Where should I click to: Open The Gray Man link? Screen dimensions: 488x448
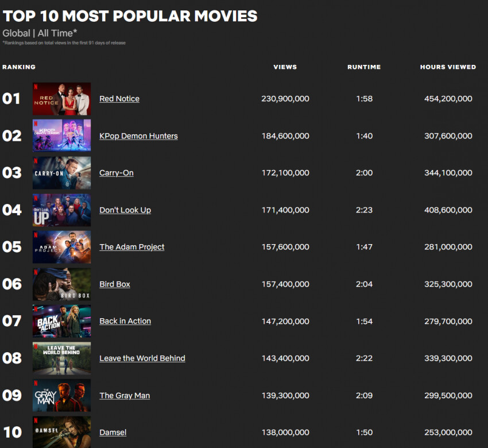(125, 396)
